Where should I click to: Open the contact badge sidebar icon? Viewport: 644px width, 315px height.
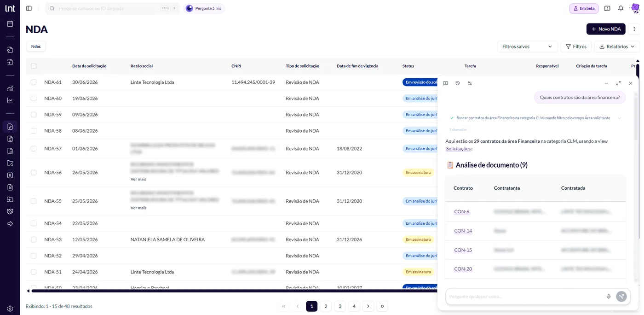10,175
